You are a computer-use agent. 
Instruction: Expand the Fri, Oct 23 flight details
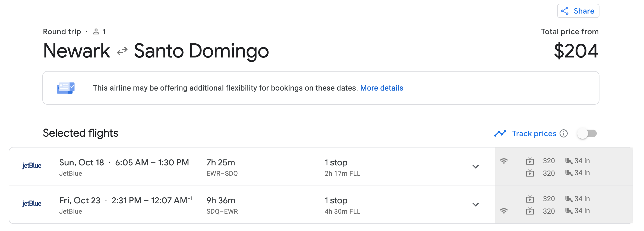(476, 204)
